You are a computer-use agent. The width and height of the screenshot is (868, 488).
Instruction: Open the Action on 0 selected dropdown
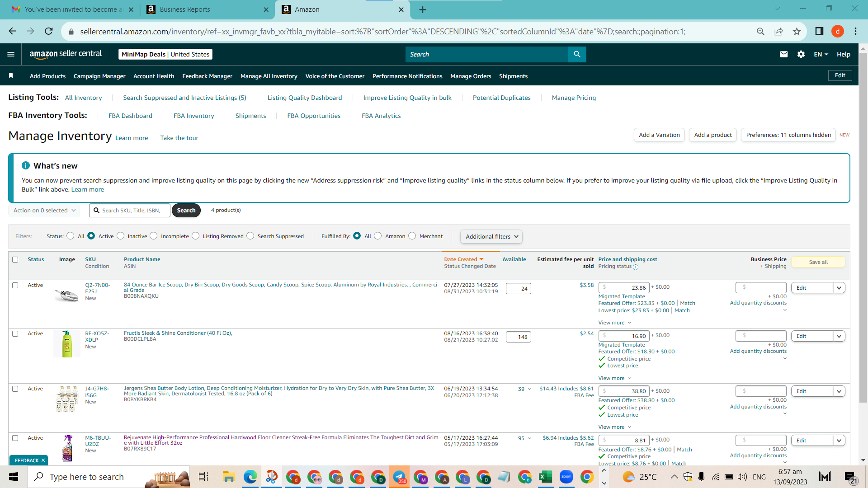(x=44, y=210)
